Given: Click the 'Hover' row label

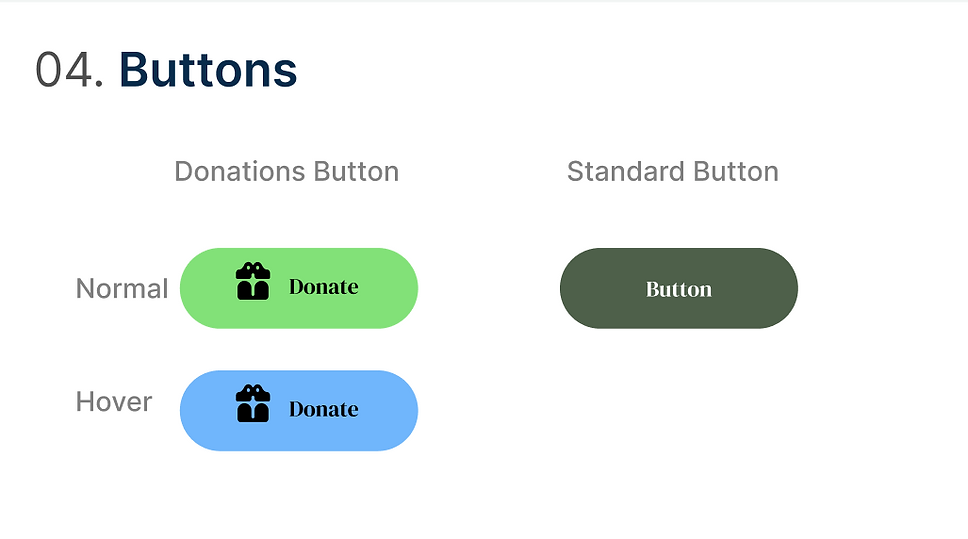Looking at the screenshot, I should pyautogui.click(x=114, y=402).
